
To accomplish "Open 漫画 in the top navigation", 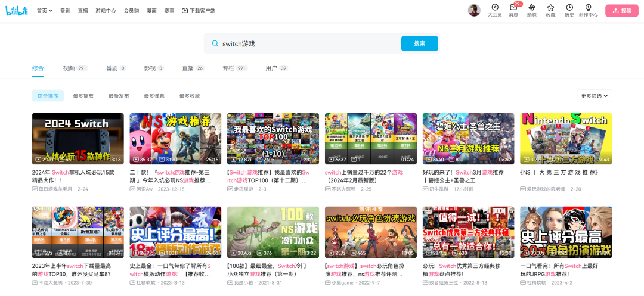I will (x=151, y=11).
